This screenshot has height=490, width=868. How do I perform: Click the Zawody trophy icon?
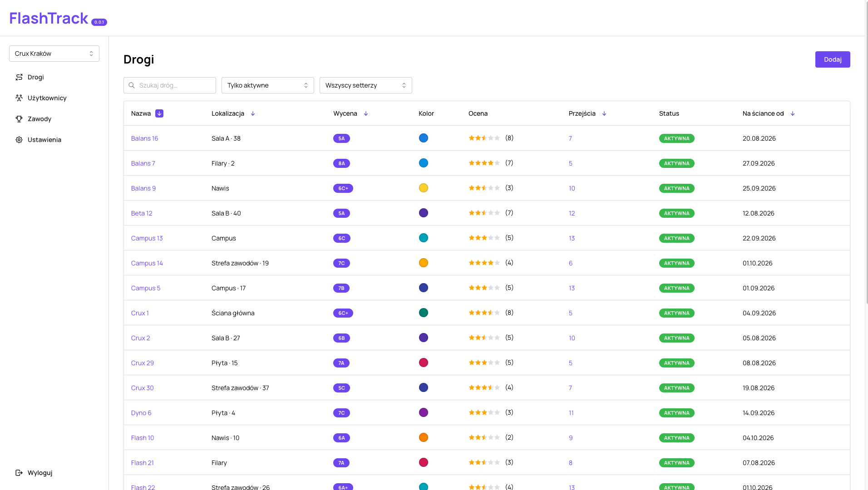pyautogui.click(x=19, y=119)
